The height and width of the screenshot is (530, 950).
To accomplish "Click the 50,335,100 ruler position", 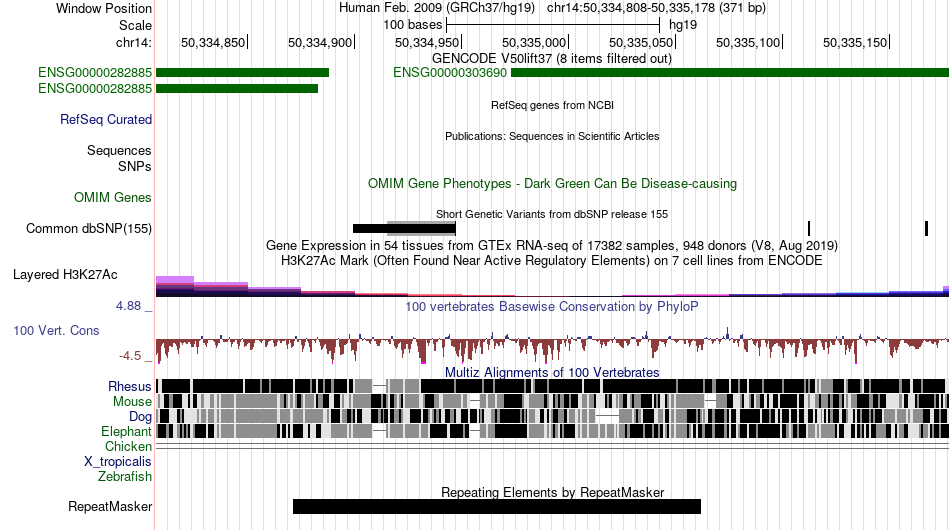I will [x=748, y=42].
